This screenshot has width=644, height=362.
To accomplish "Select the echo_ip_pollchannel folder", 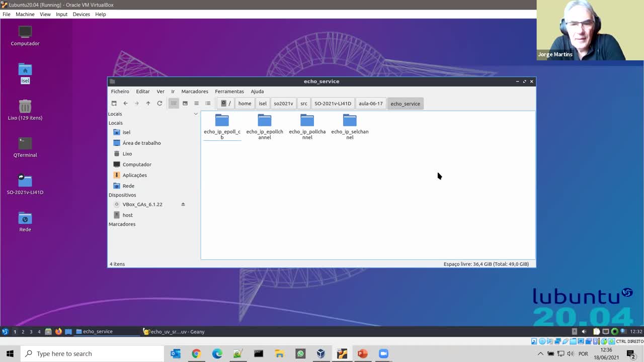I will point(307,127).
